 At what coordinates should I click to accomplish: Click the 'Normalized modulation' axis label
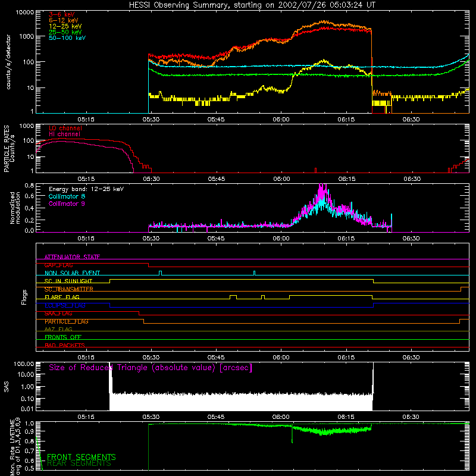click(15, 208)
